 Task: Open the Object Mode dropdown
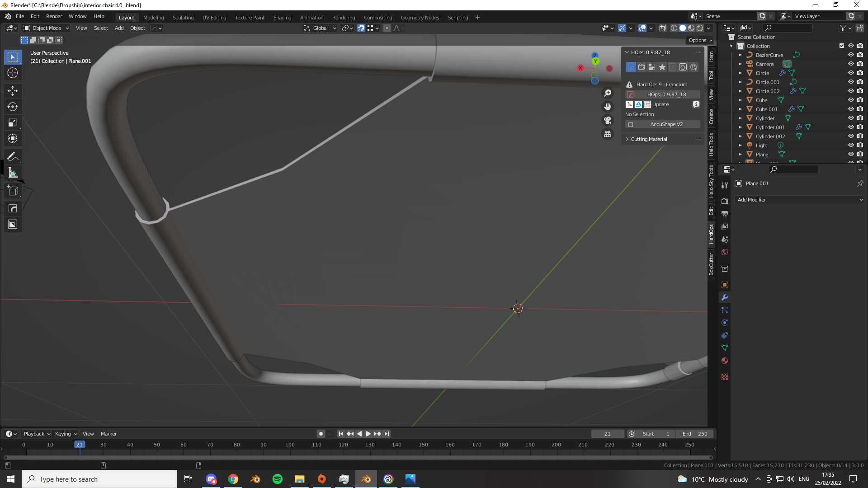[46, 28]
